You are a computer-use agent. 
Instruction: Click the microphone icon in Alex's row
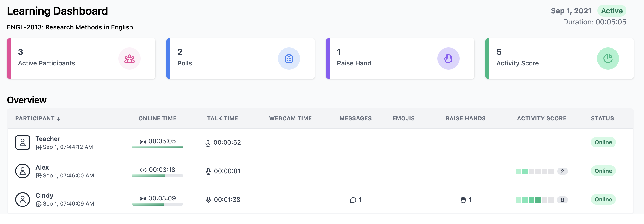click(x=208, y=171)
